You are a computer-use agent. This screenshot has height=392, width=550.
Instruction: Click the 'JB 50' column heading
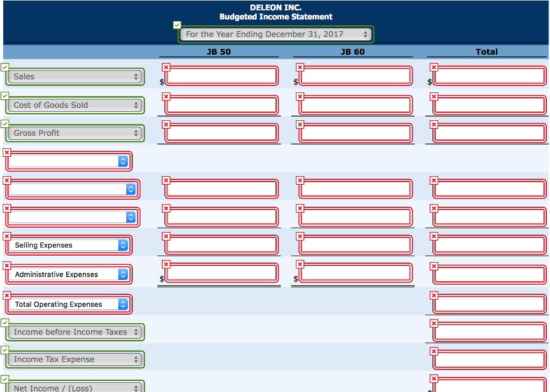[219, 52]
